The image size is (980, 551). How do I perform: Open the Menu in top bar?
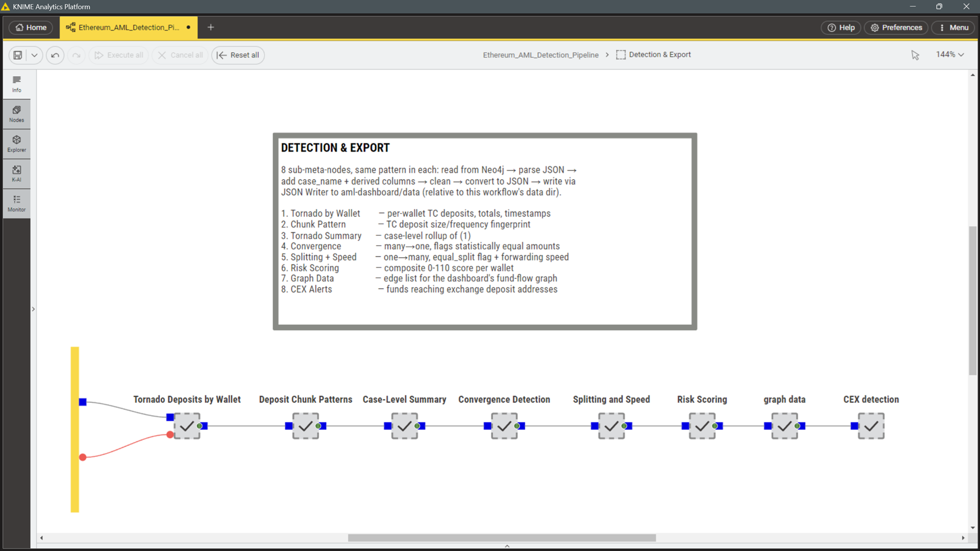(954, 28)
